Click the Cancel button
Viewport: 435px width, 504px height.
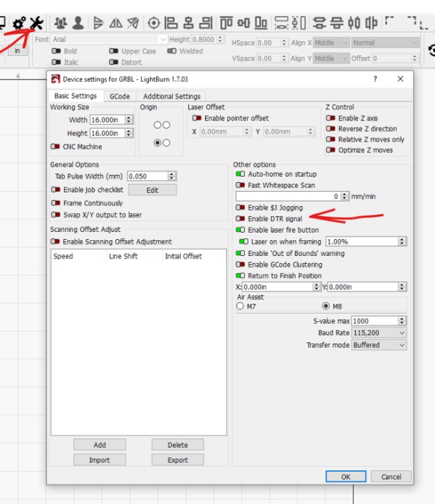click(x=391, y=477)
